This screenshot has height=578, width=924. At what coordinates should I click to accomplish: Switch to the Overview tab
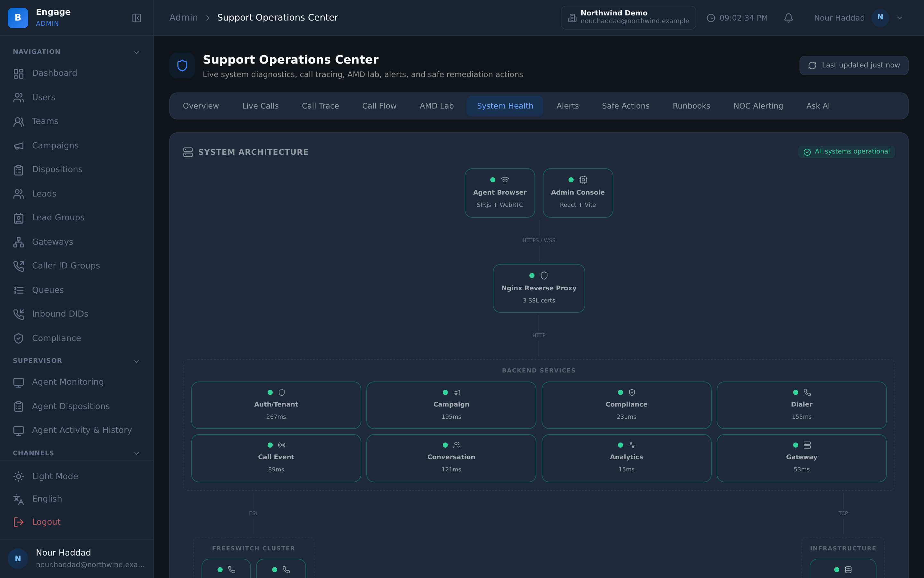click(201, 106)
